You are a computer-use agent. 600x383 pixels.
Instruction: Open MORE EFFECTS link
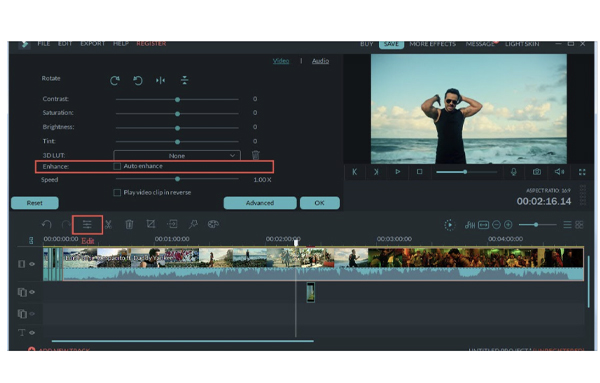click(x=432, y=44)
